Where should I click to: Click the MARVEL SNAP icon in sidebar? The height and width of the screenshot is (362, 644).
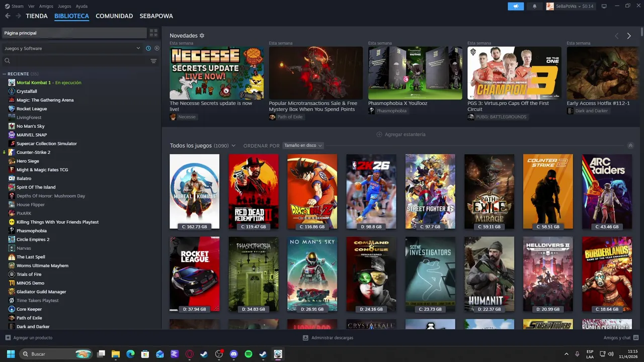pos(12,135)
